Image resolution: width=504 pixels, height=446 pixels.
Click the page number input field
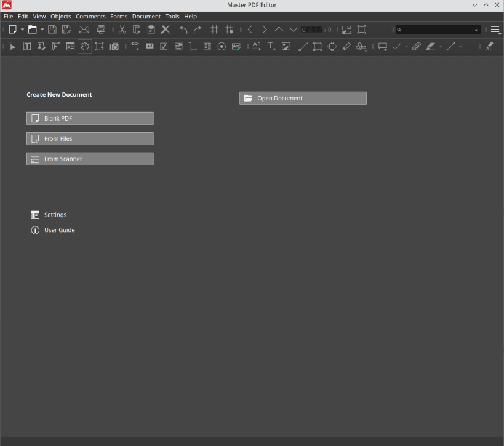click(x=311, y=30)
